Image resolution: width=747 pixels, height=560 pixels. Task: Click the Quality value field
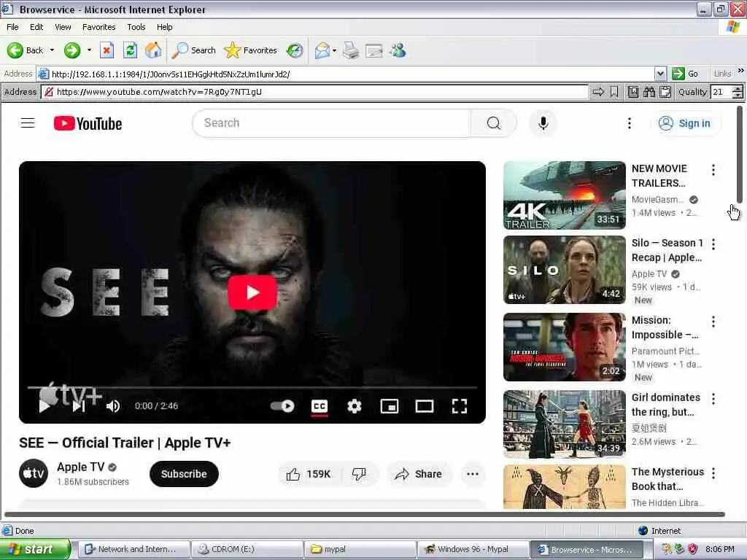coord(721,92)
